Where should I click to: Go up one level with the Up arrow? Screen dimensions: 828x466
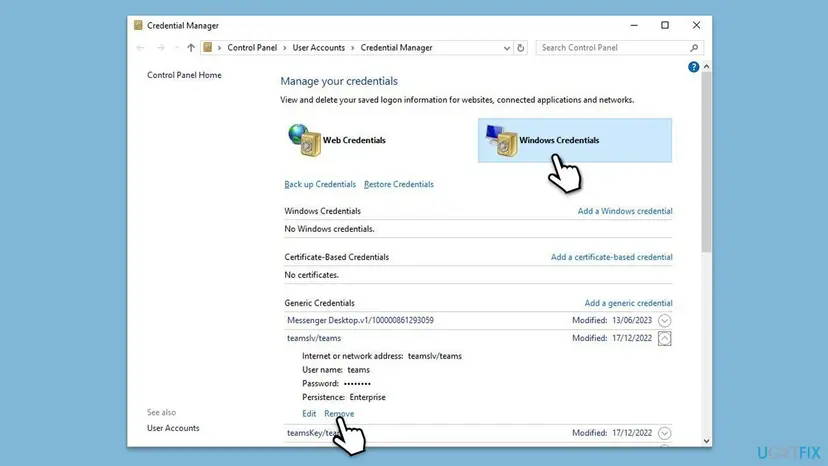[191, 48]
